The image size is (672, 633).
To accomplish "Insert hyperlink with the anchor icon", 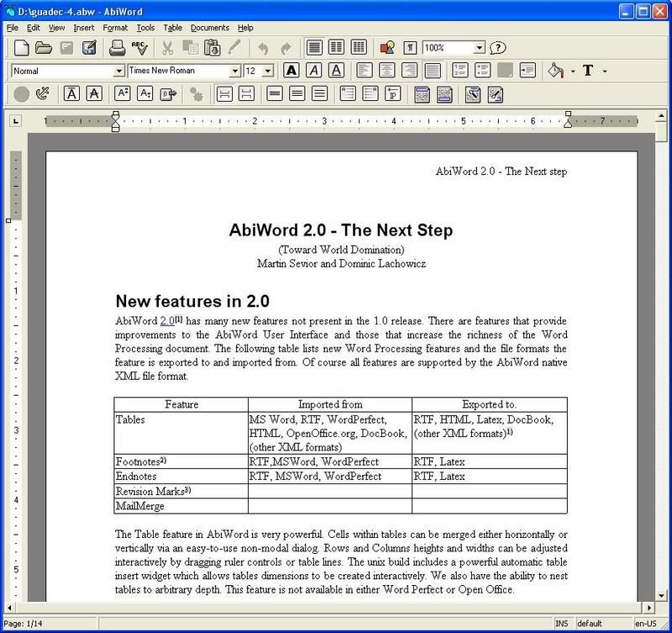I will 43,93.
